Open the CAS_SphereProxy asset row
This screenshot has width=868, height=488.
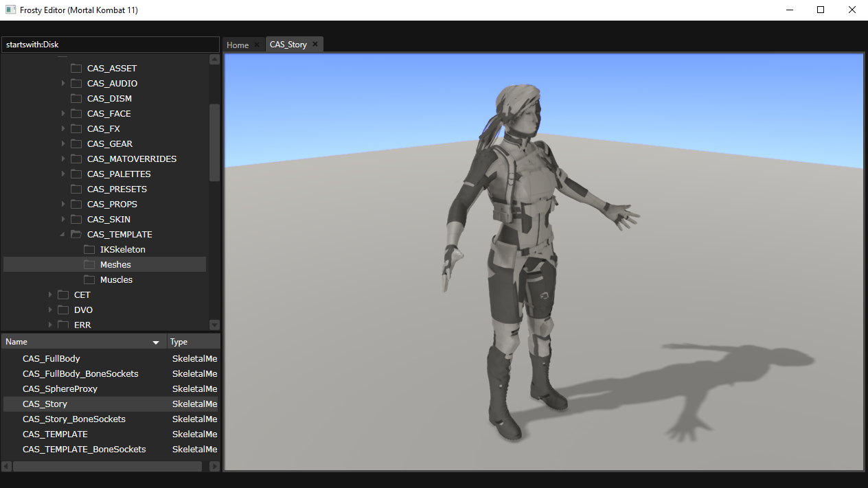tap(110, 389)
